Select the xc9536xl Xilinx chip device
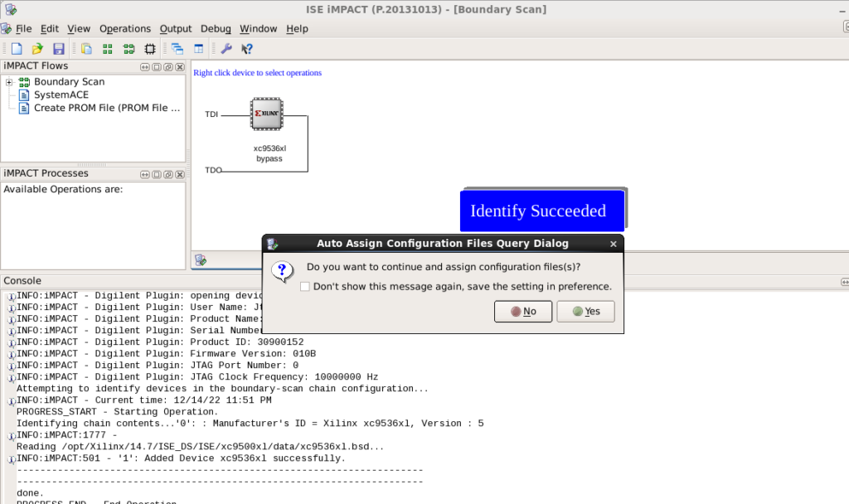Screen dimensions: 849x504 [267, 114]
